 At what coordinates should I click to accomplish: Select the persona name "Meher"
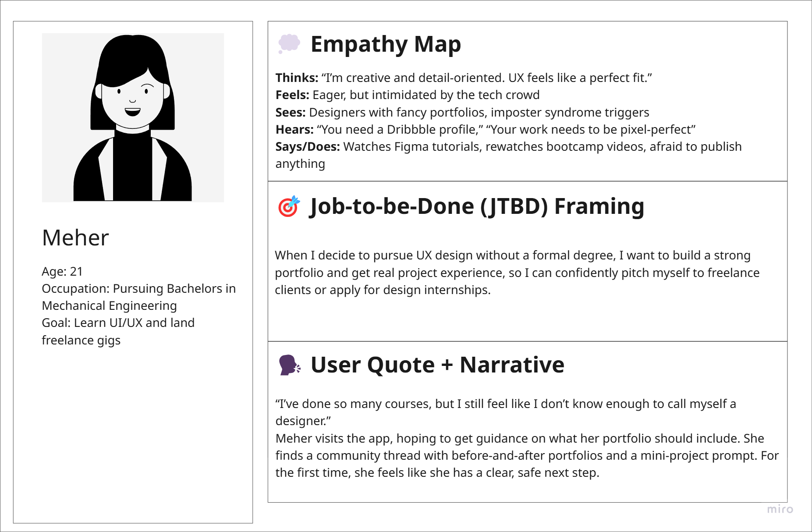pyautogui.click(x=75, y=238)
